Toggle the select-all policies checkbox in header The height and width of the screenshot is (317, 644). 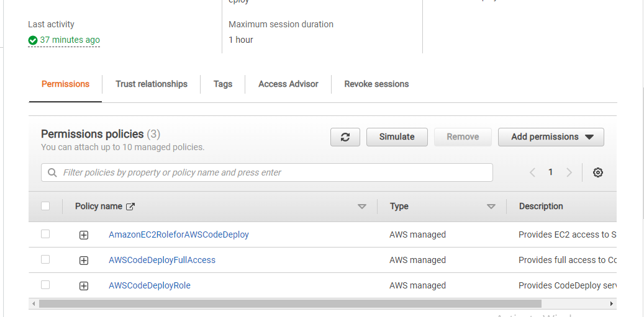45,206
